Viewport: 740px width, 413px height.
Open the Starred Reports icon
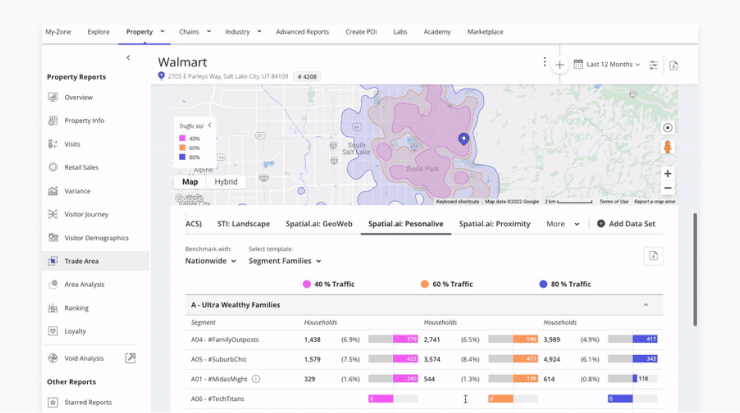pyautogui.click(x=53, y=402)
